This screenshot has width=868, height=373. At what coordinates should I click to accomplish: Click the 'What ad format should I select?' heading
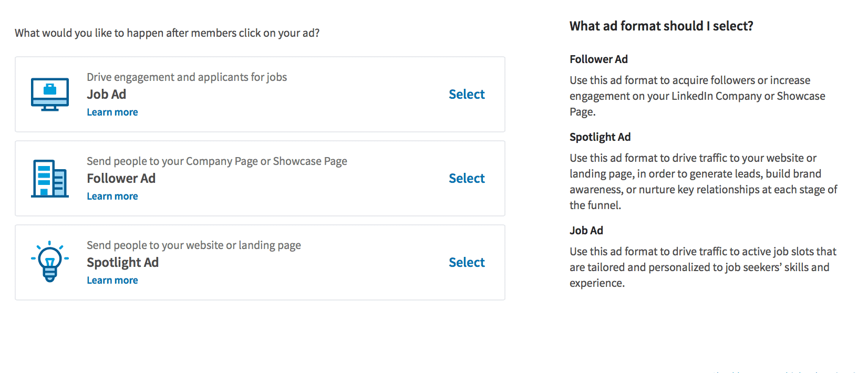tap(662, 26)
